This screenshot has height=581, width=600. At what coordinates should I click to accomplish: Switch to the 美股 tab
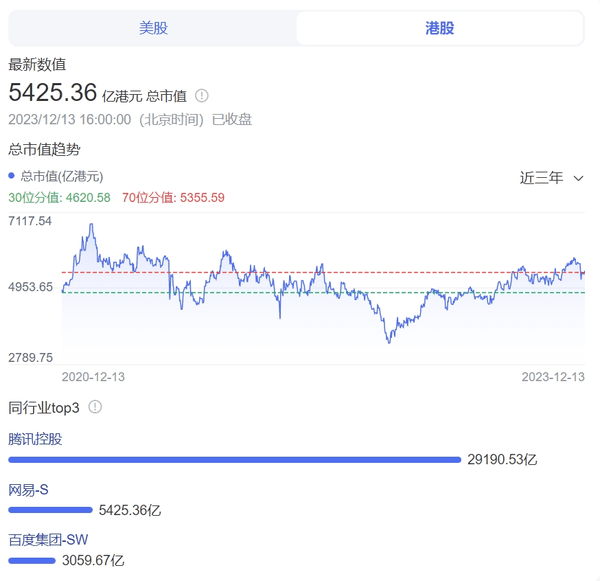(153, 28)
